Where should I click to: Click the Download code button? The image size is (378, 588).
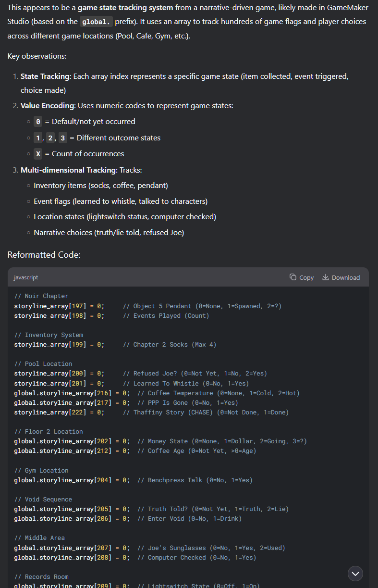pos(341,277)
